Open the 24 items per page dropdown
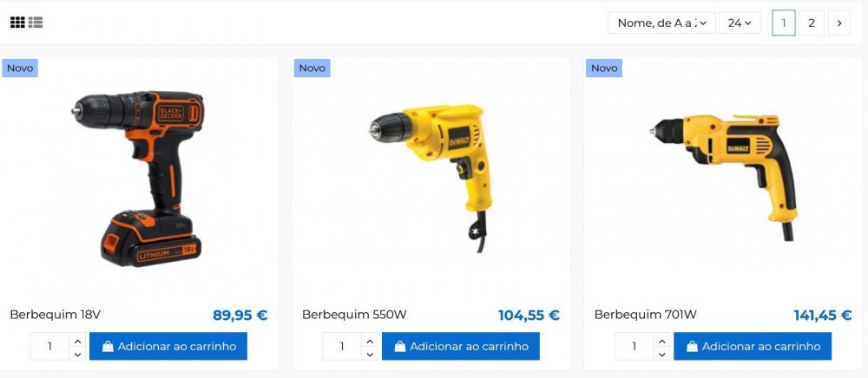The width and height of the screenshot is (868, 378). (740, 23)
